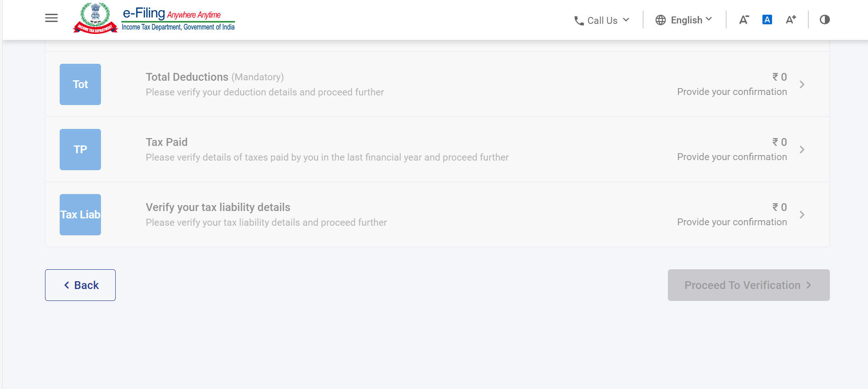
Task: Click the blue TP tax paid tile
Action: tap(80, 150)
